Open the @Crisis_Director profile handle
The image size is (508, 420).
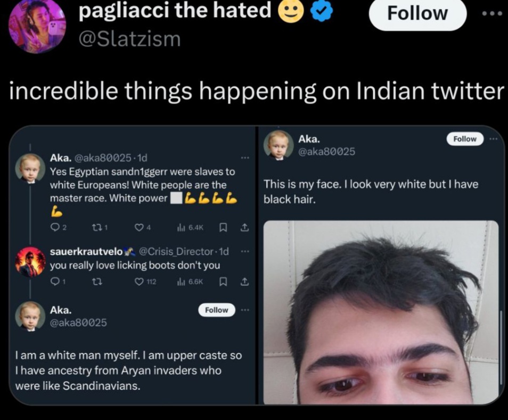[x=176, y=251]
